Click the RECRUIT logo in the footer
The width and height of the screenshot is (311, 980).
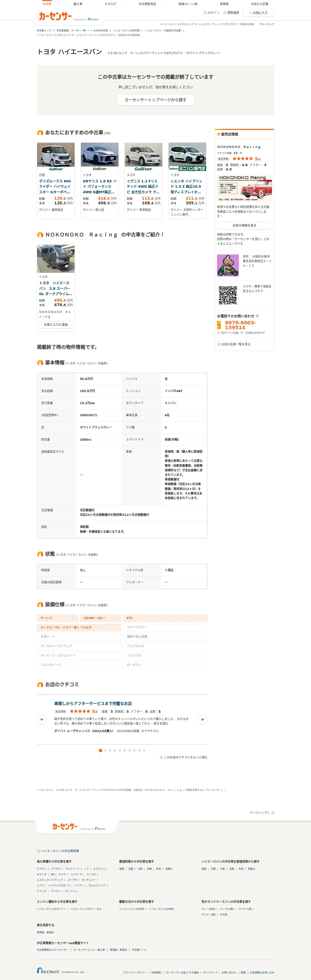tap(48, 971)
